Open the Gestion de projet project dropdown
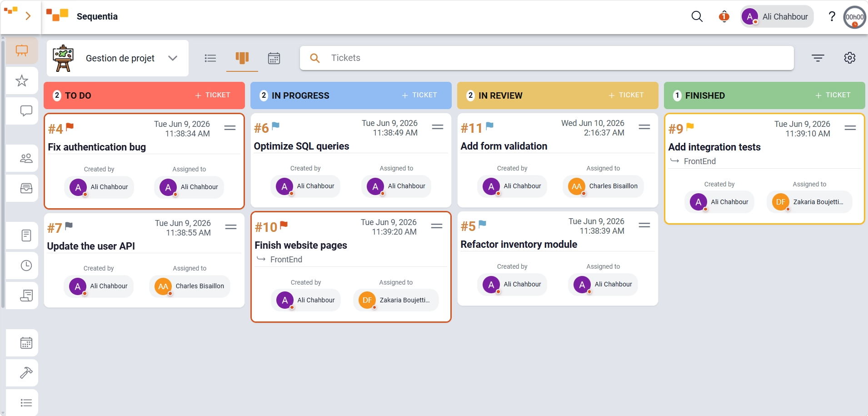The height and width of the screenshot is (416, 868). pos(118,58)
